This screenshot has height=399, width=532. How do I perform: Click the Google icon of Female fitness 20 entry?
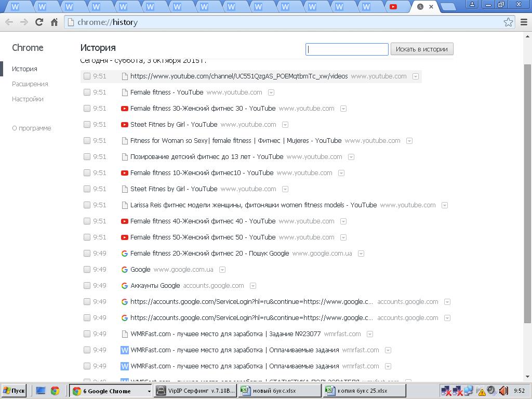(125, 254)
